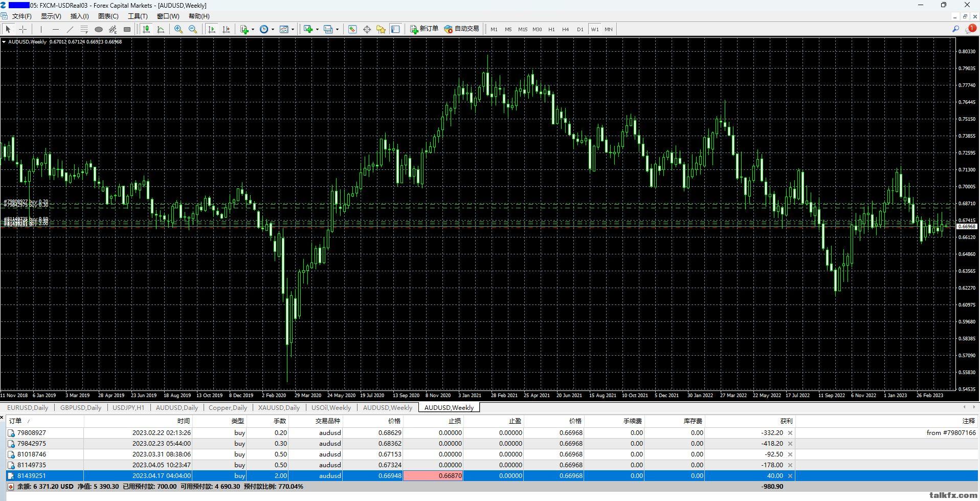
Task: Open the 文件(F) menu
Action: (21, 16)
